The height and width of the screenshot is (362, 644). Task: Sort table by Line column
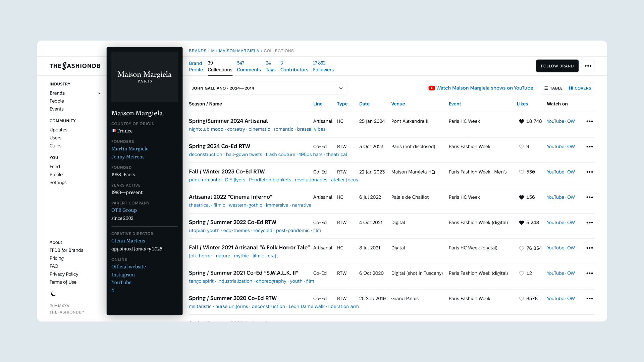(318, 104)
